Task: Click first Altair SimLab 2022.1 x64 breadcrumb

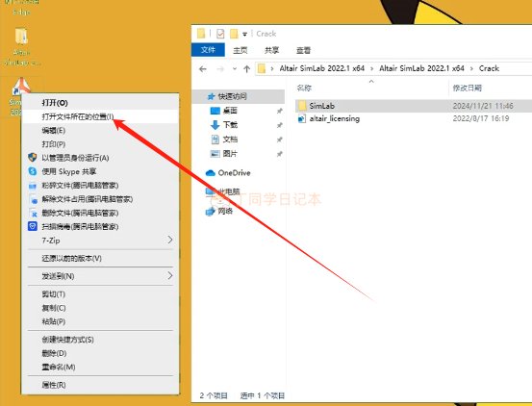Action: (321, 68)
